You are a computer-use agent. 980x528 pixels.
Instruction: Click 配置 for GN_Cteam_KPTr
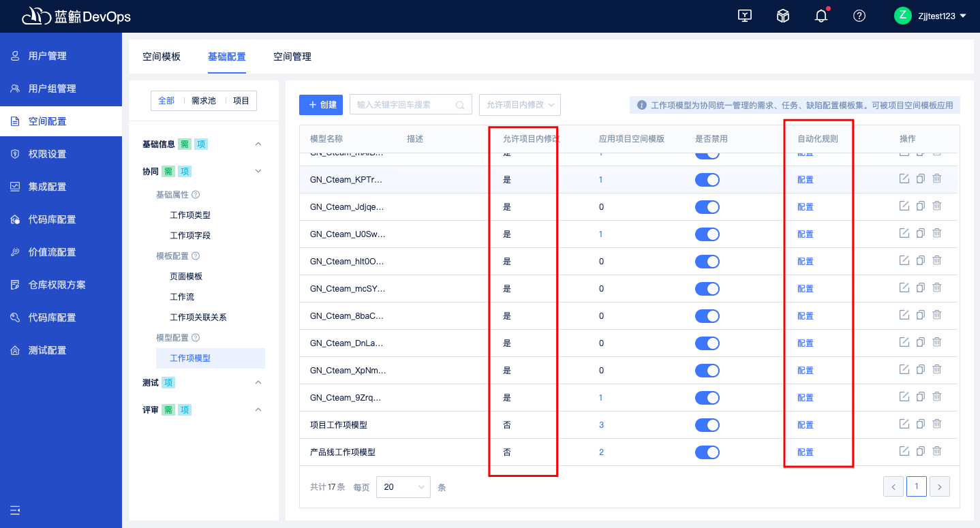(806, 180)
